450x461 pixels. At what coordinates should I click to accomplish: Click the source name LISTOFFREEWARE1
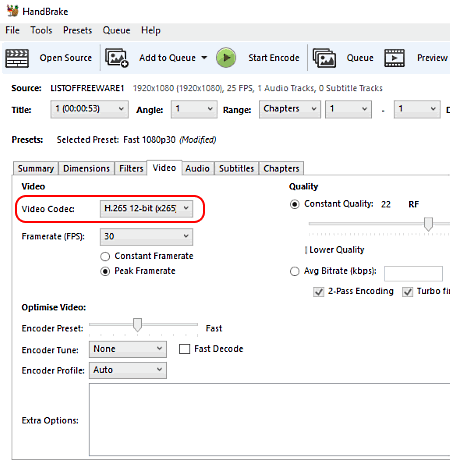click(x=87, y=88)
